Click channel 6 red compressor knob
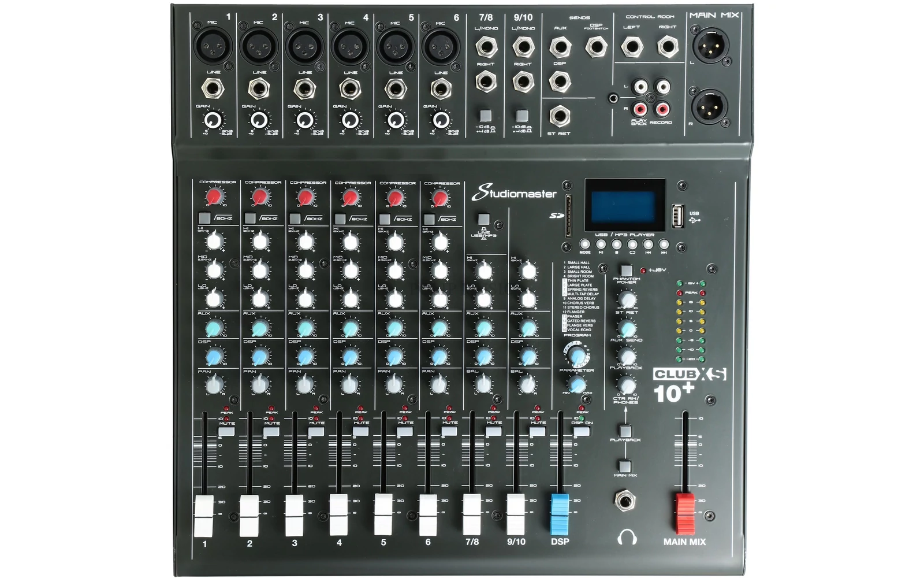Image resolution: width=924 pixels, height=578 pixels. coord(440,198)
